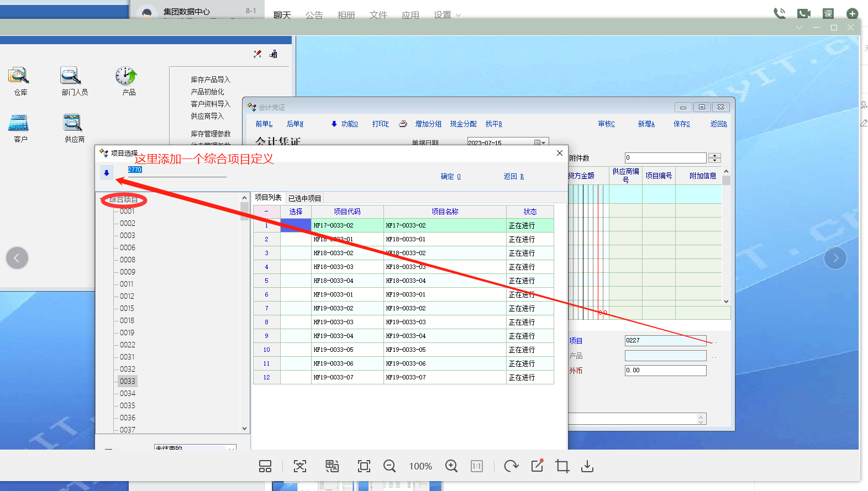Image resolution: width=868 pixels, height=491 pixels.
Task: Start a video call
Action: (x=804, y=13)
